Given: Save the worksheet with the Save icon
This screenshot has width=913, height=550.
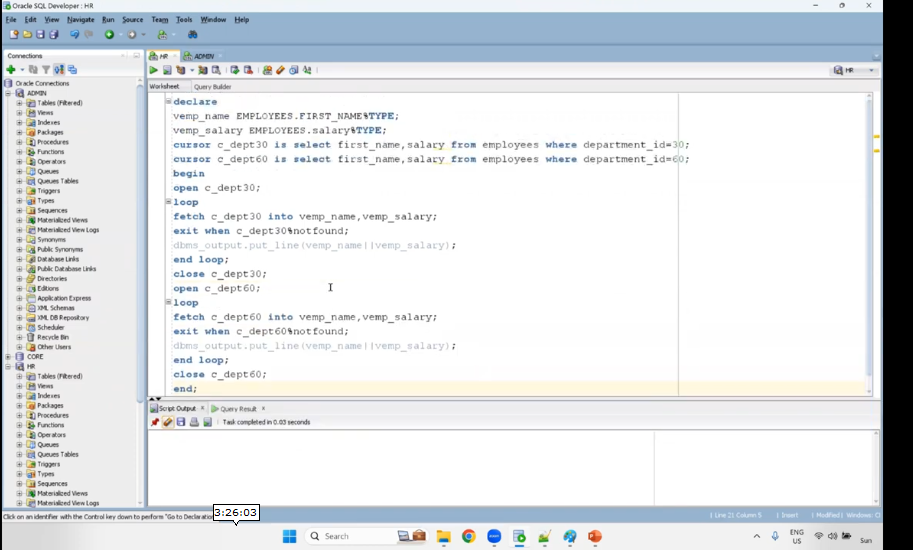Looking at the screenshot, I should coord(40,35).
